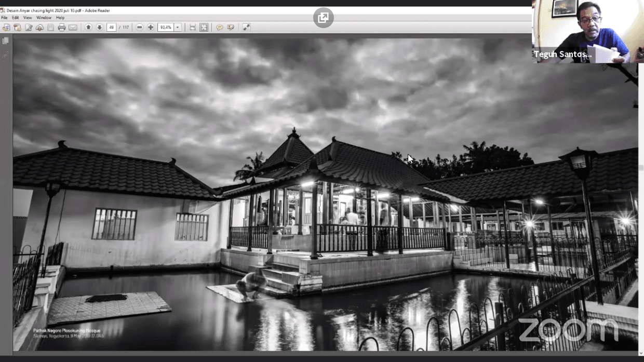
Task: Select the highlight text tool
Action: click(x=231, y=28)
